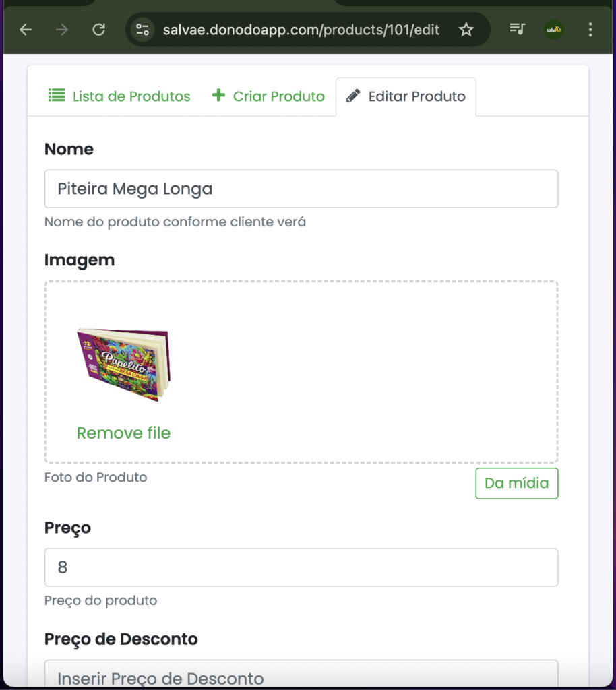Image resolution: width=616 pixels, height=690 pixels.
Task: Click the Papelito product image thumbnail
Action: [x=123, y=365]
